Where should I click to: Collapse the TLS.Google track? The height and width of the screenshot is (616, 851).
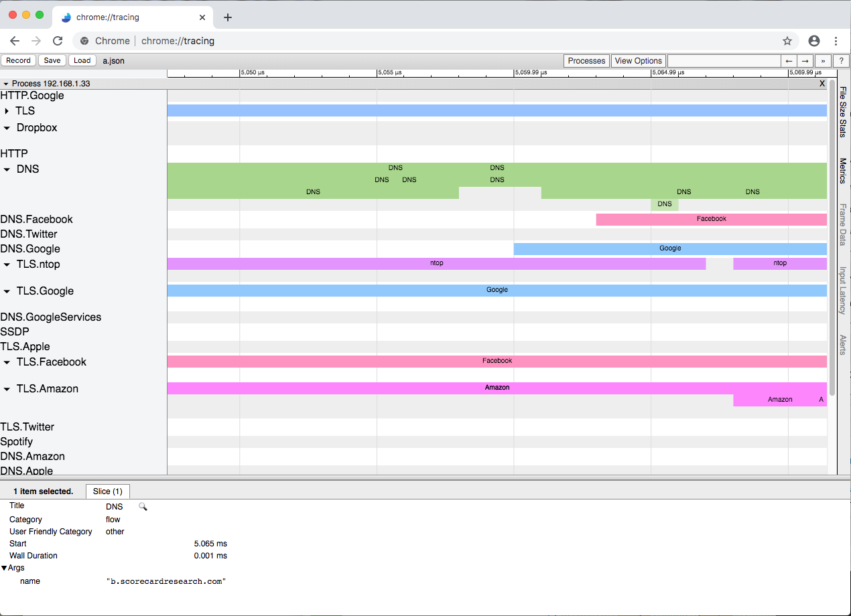click(7, 291)
